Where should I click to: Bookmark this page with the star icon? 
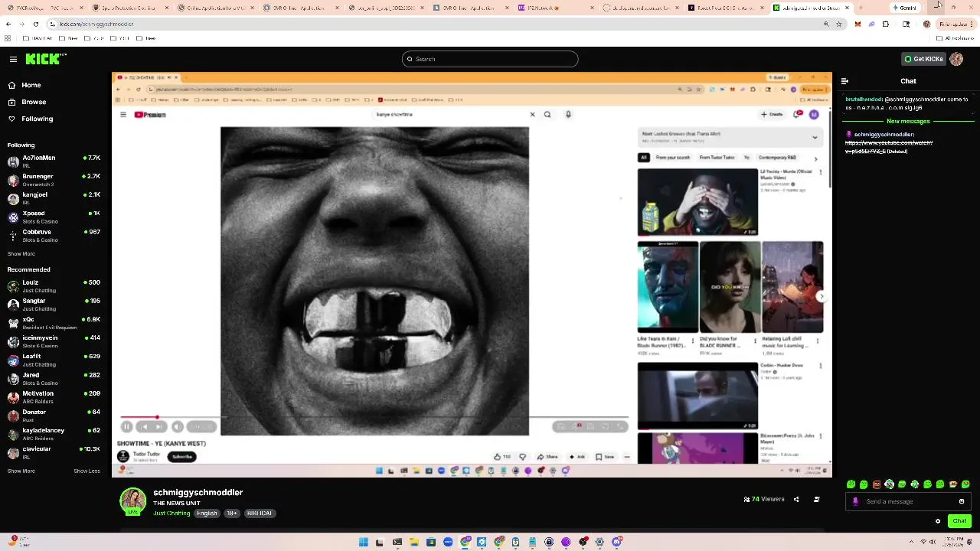tap(839, 24)
